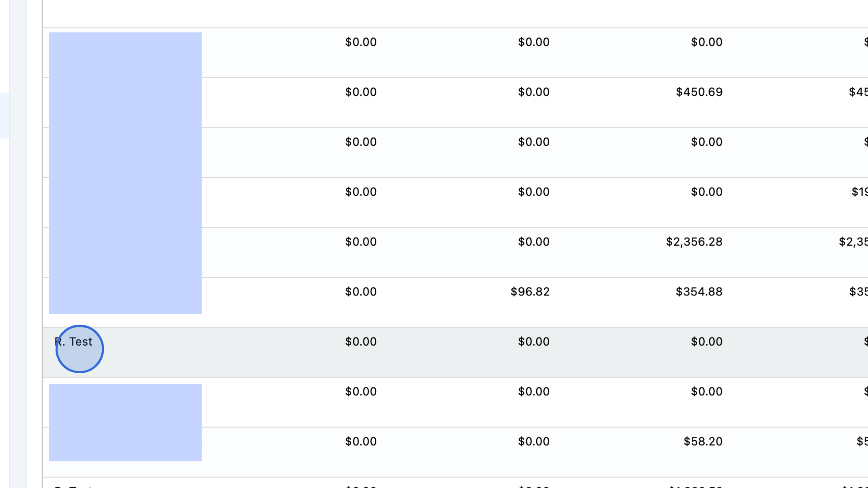The width and height of the screenshot is (868, 488).
Task: Click the $0.00 cell directly above $450.69
Action: tap(707, 42)
